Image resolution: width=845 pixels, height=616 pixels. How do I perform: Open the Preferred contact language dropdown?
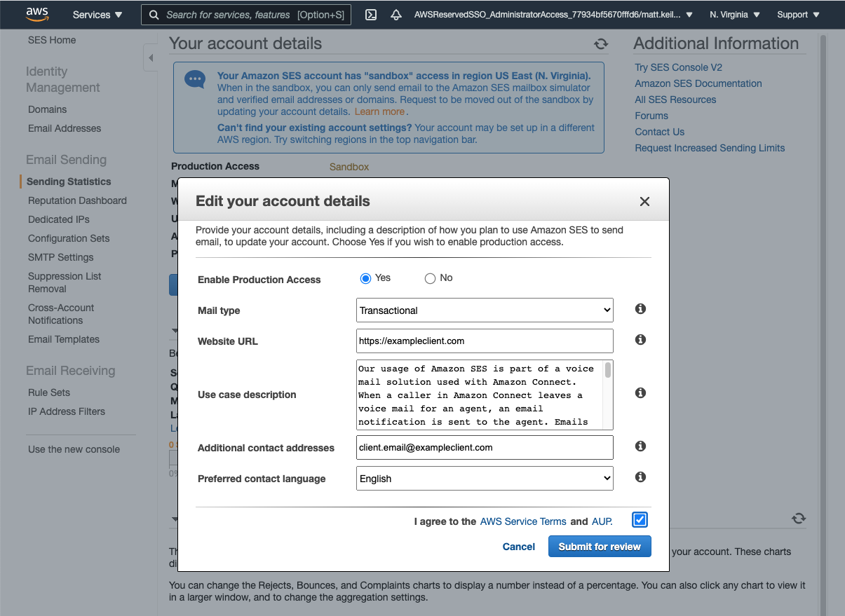(485, 479)
